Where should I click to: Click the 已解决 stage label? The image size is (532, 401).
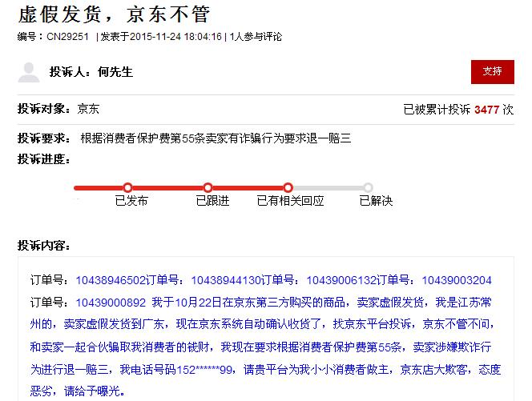[376, 201]
